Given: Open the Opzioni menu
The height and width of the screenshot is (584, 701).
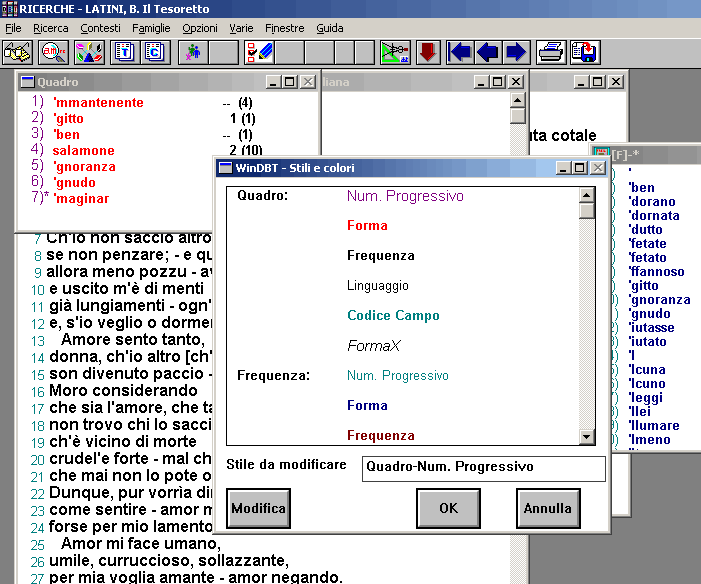Looking at the screenshot, I should pyautogui.click(x=200, y=28).
